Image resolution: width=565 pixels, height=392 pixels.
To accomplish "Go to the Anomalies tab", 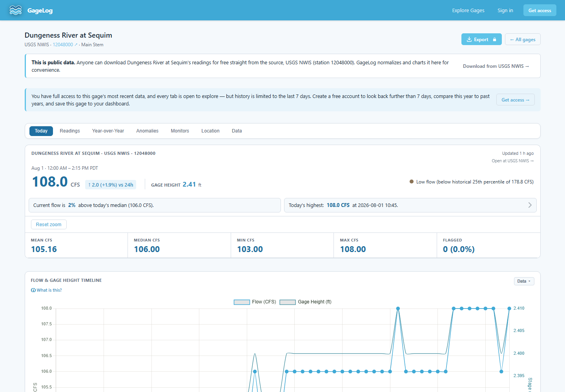I will (147, 131).
